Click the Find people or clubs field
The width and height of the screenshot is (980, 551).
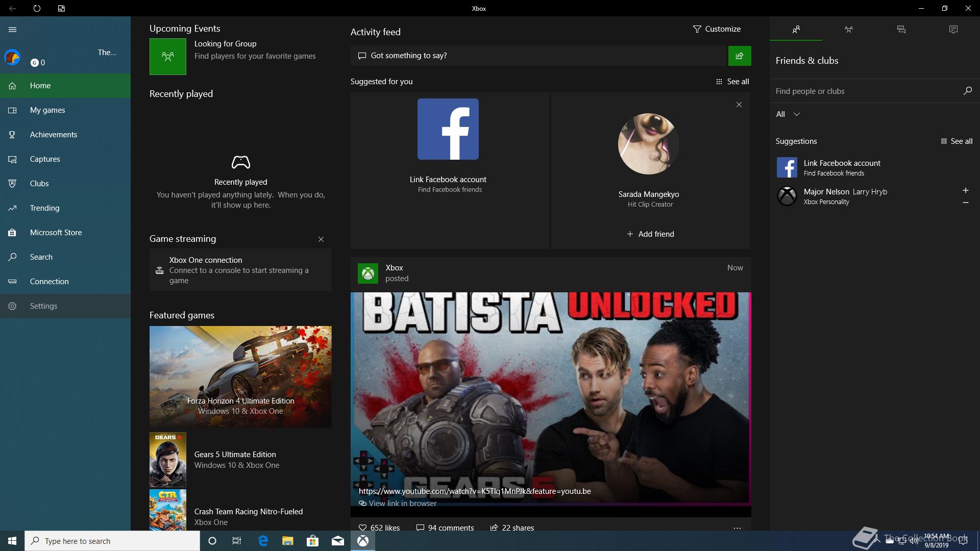865,91
